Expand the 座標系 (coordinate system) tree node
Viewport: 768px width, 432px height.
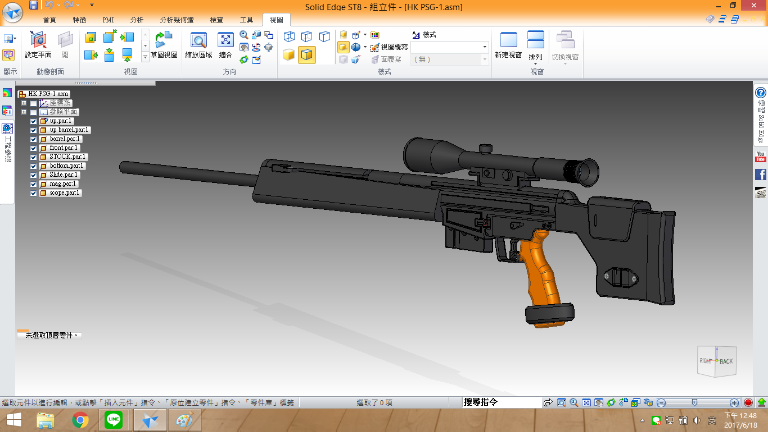coord(24,103)
